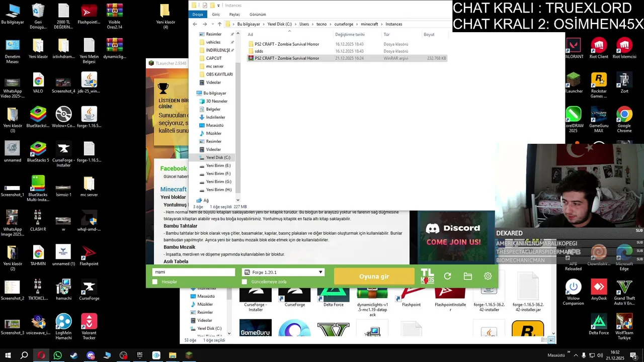The height and width of the screenshot is (362, 644).
Task: Open Delta Force icon in lower Explorer
Action: [x=333, y=297]
